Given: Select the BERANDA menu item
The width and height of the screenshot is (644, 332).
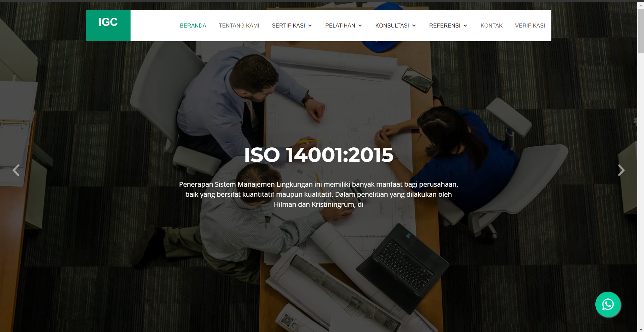Looking at the screenshot, I should 193,26.
